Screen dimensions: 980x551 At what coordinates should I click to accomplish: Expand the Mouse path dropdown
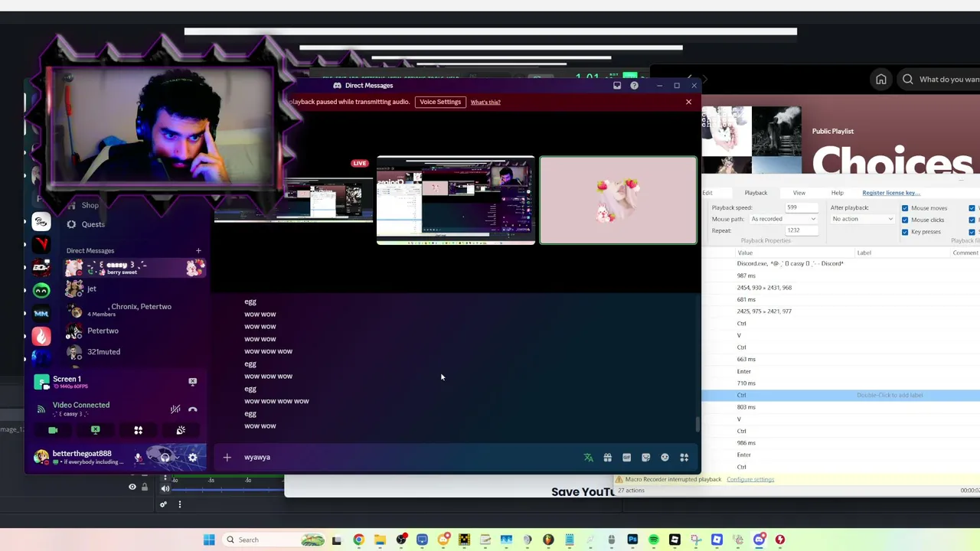782,219
